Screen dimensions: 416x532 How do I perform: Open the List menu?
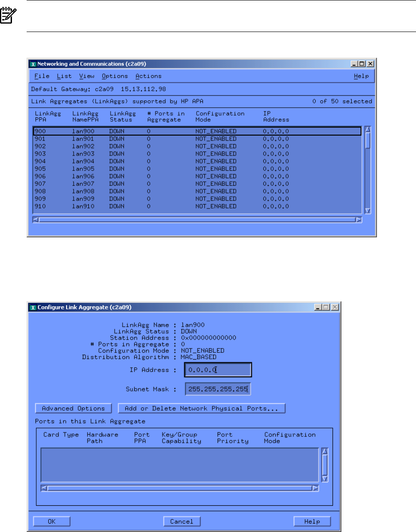64,76
